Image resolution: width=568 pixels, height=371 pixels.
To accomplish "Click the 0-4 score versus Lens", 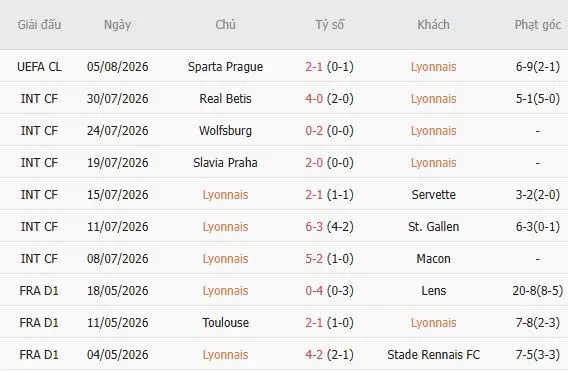I will pos(314,291).
